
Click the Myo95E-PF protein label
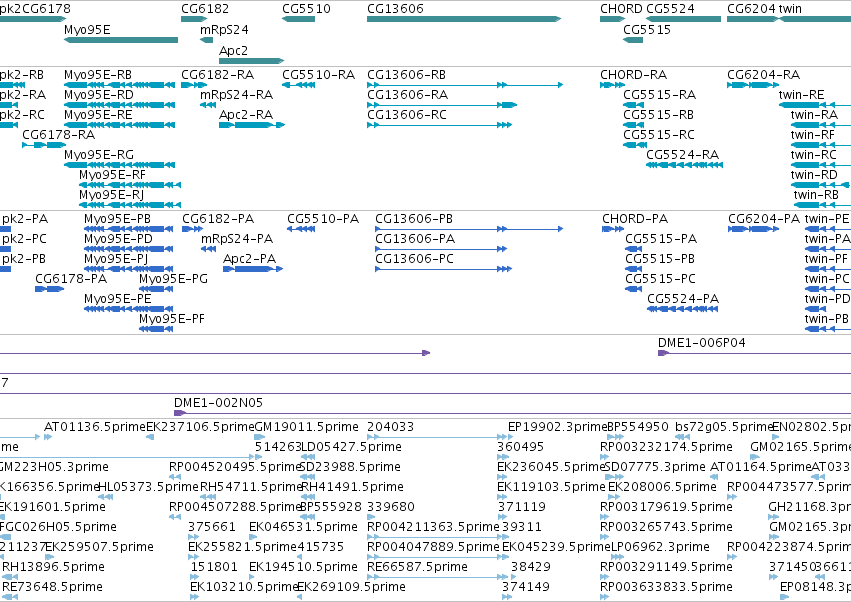click(x=172, y=319)
